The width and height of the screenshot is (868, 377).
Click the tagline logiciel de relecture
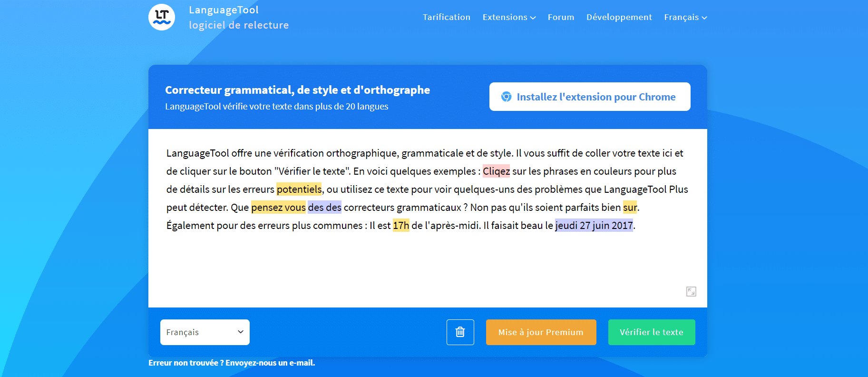239,25
